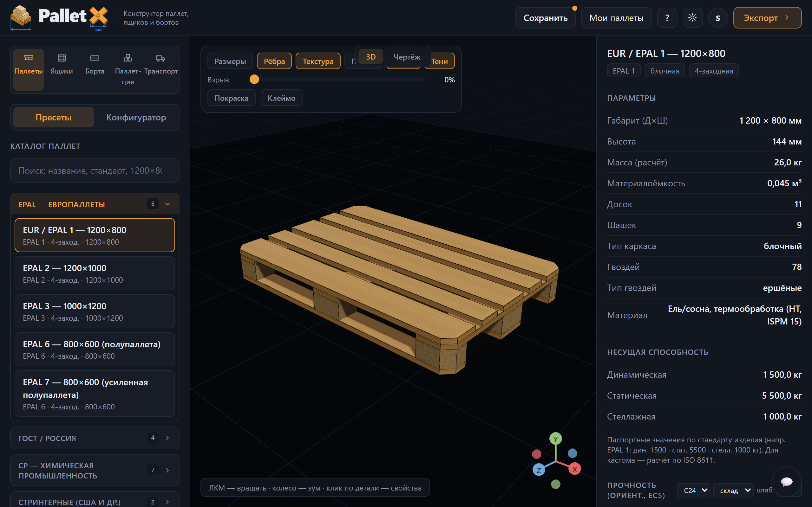Click the Сохранить button

point(545,18)
